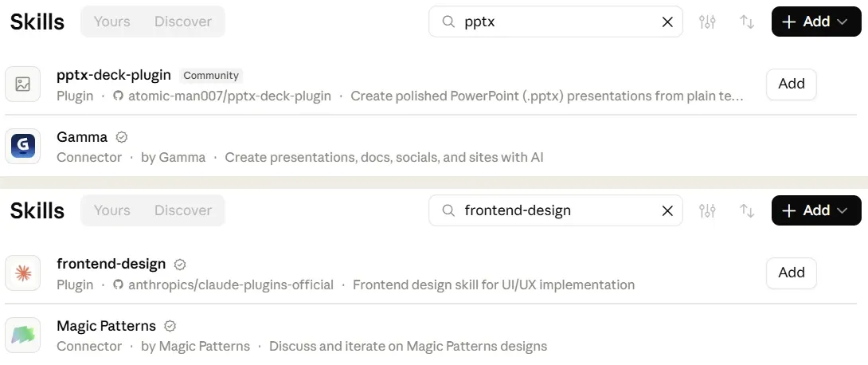868x365 pixels.
Task: Click 'by Magic Patterns' author text
Action: [x=195, y=346]
